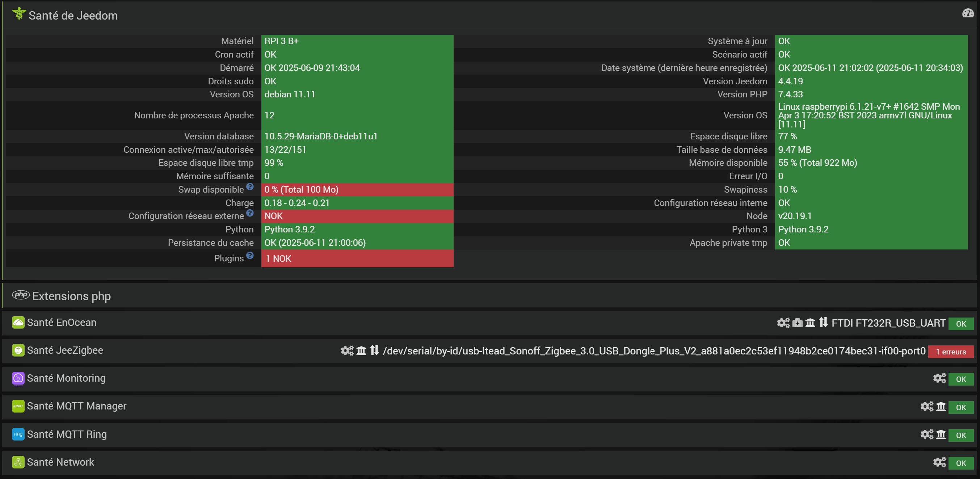Screen dimensions: 980x479
Task: Click the MQTT Manager bank/university icon
Action: 941,406
